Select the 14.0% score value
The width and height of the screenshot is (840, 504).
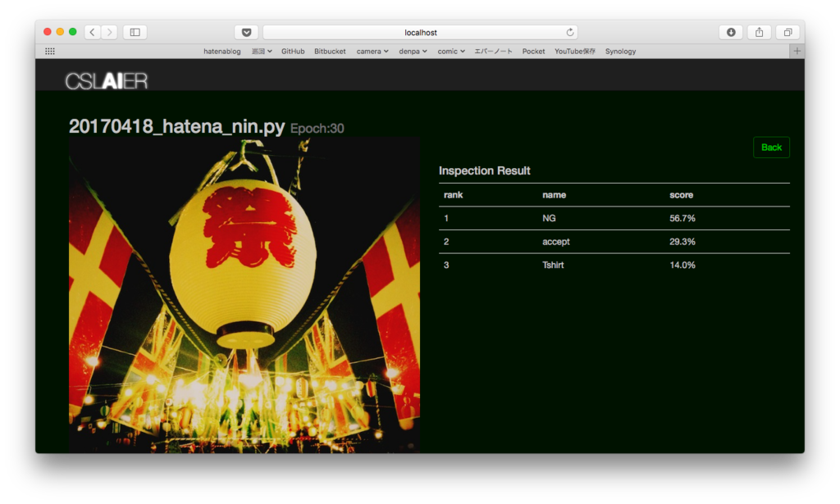click(x=682, y=265)
